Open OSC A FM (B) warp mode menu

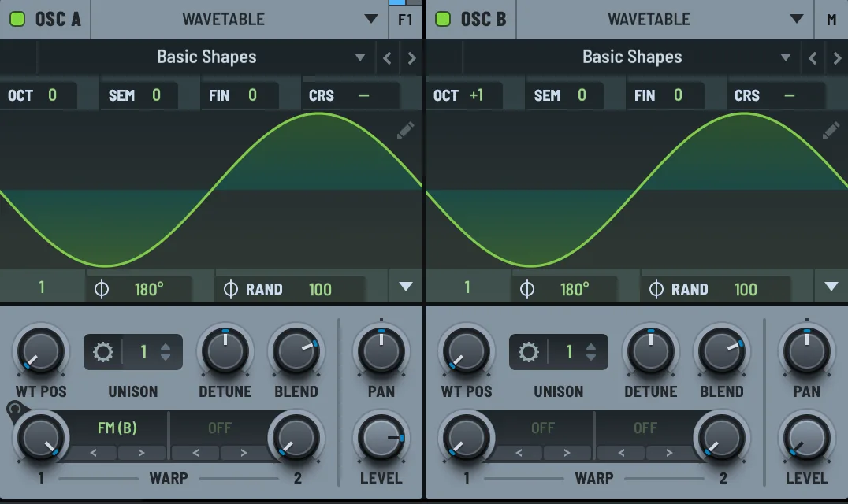click(x=117, y=428)
